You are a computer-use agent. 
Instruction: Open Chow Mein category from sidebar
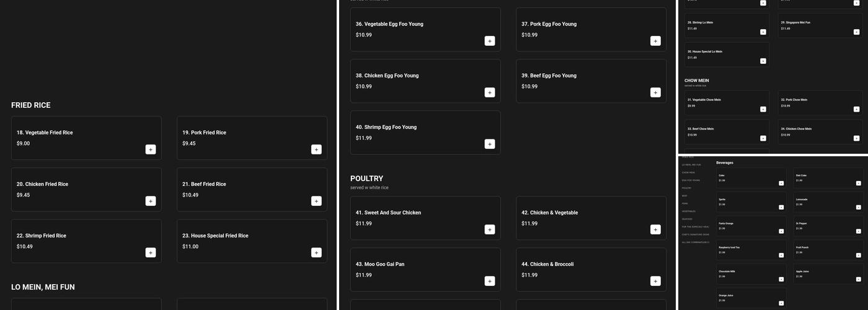[688, 172]
